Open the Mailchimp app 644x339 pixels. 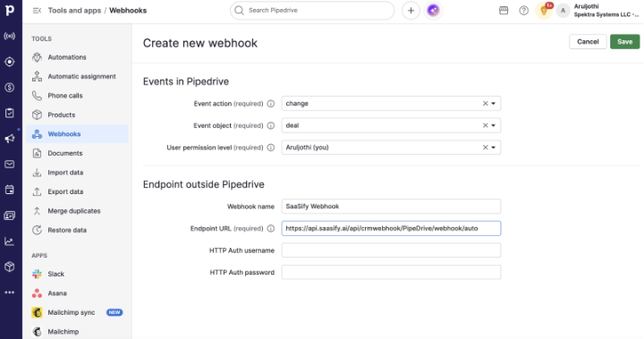pyautogui.click(x=77, y=332)
